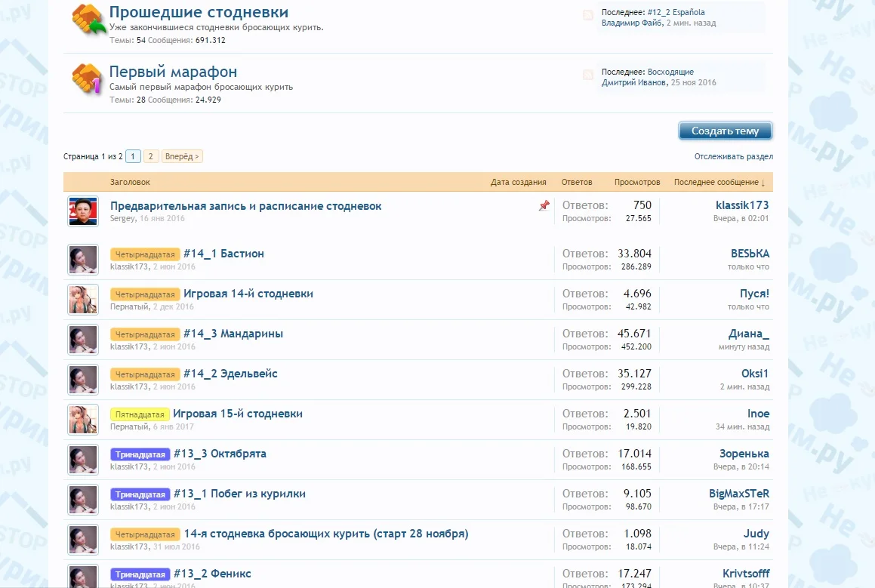Select Тринадцатая prefix on #13_3 Октябрята
Screen dimensions: 875x588
click(x=140, y=454)
